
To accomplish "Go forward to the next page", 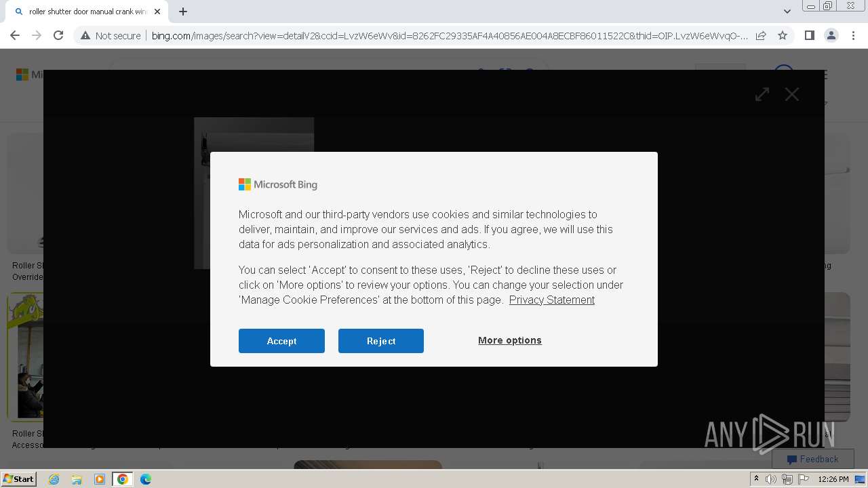I will pos(37,35).
